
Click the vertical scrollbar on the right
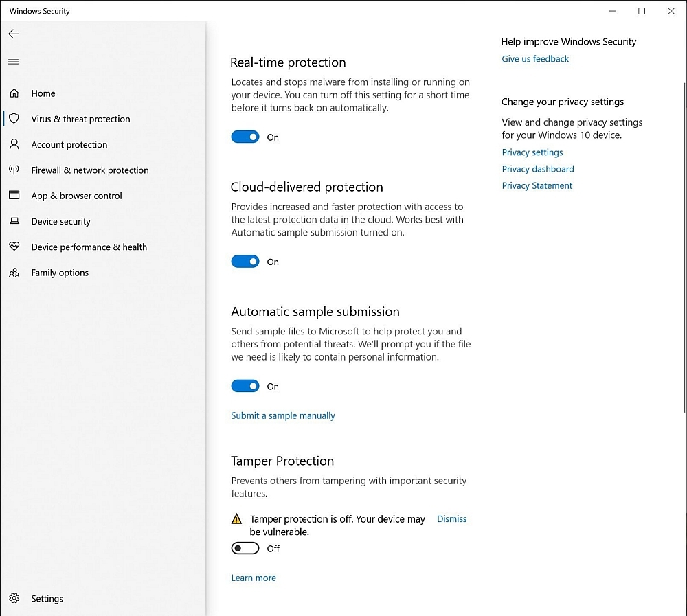[684, 247]
